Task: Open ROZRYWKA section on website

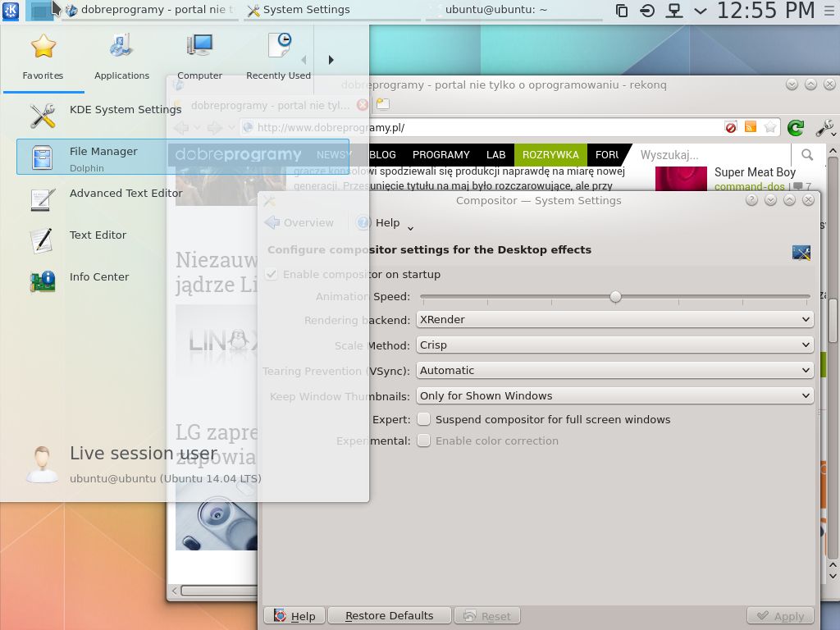Action: tap(550, 155)
